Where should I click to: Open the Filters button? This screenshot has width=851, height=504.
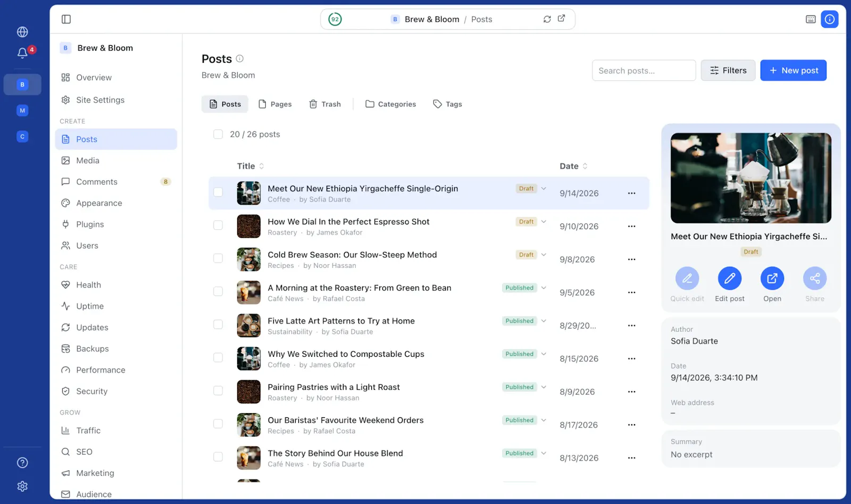[x=728, y=70]
